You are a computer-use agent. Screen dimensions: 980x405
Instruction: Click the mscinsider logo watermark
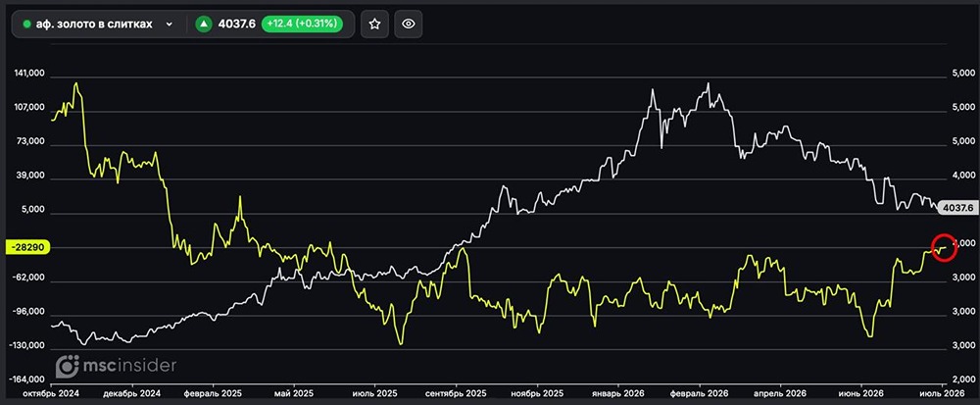[117, 366]
